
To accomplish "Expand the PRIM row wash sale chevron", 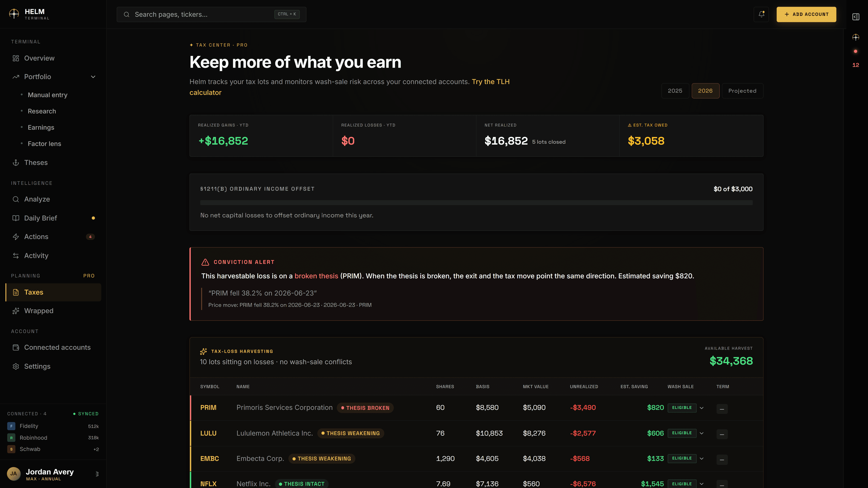I will coord(702,408).
